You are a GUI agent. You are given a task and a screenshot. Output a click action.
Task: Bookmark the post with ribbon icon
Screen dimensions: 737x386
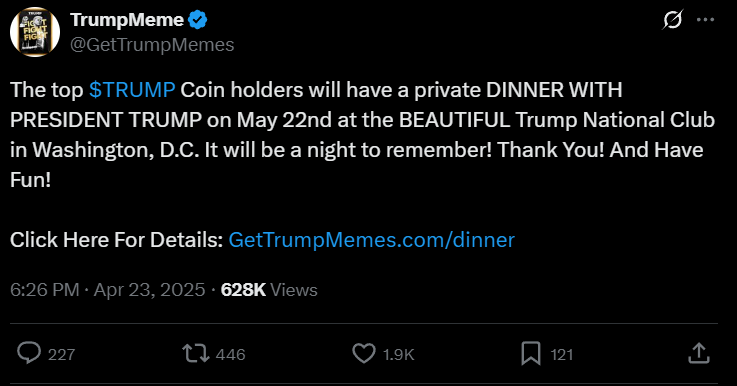tap(531, 354)
